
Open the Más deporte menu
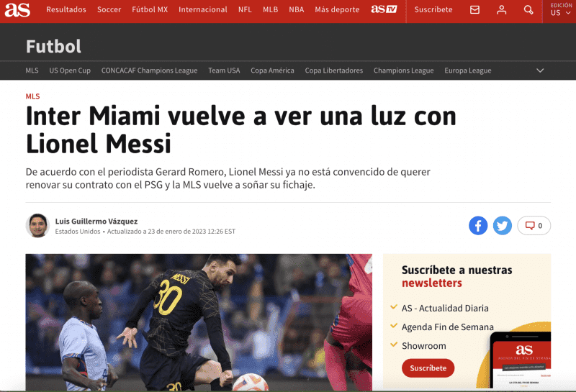(x=337, y=10)
